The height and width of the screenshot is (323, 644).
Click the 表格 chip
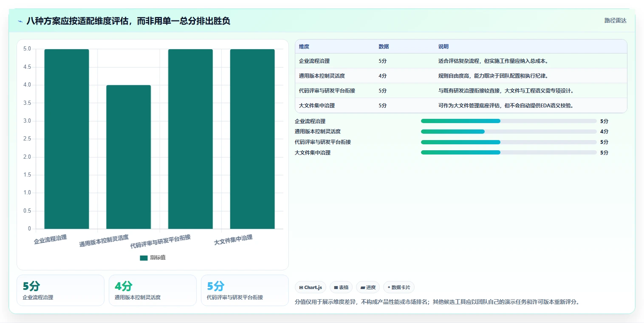pyautogui.click(x=341, y=287)
